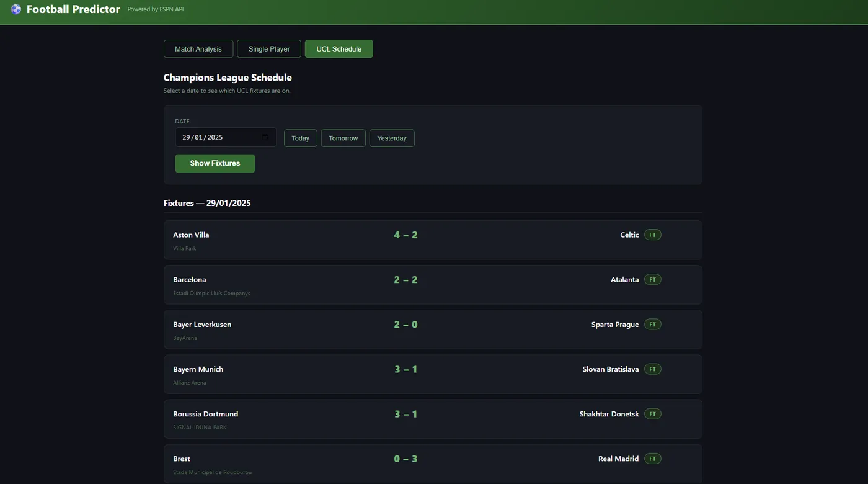868x484 pixels.
Task: Click the FT badge next to Sparta Prague
Action: (653, 325)
